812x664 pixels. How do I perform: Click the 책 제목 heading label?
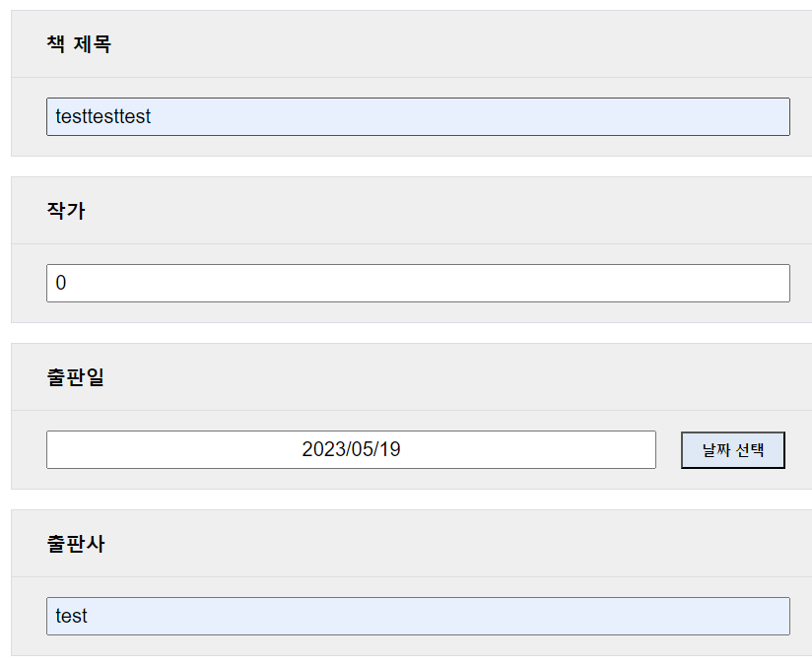(79, 44)
